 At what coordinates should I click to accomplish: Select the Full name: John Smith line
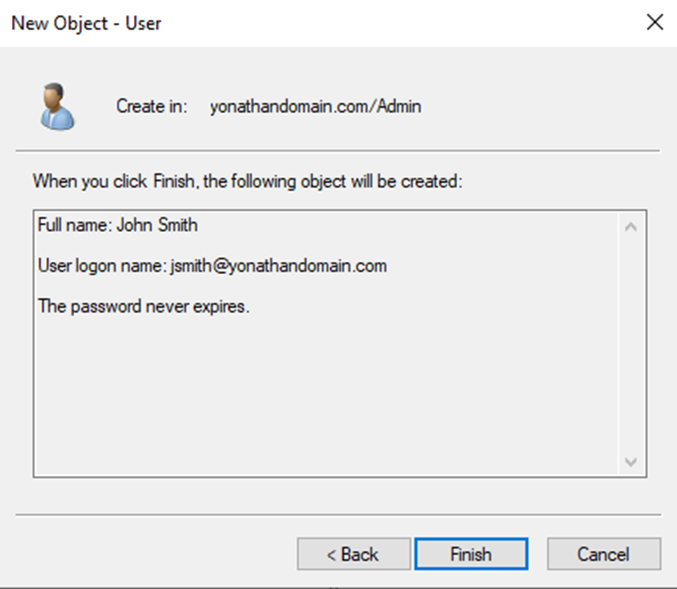tap(118, 225)
